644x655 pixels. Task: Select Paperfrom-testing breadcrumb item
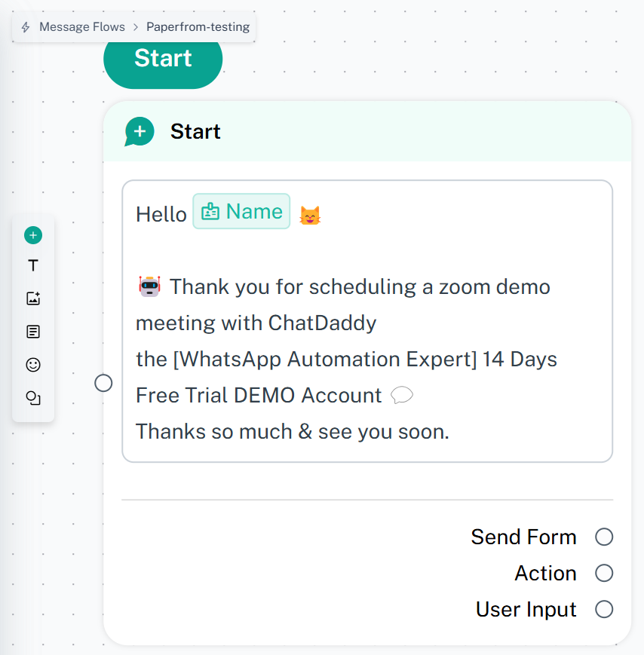198,26
